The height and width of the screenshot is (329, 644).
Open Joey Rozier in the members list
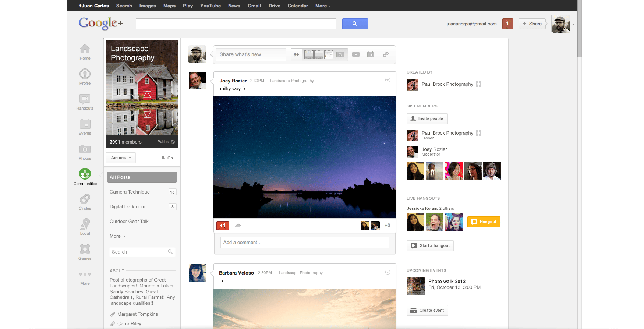434,149
